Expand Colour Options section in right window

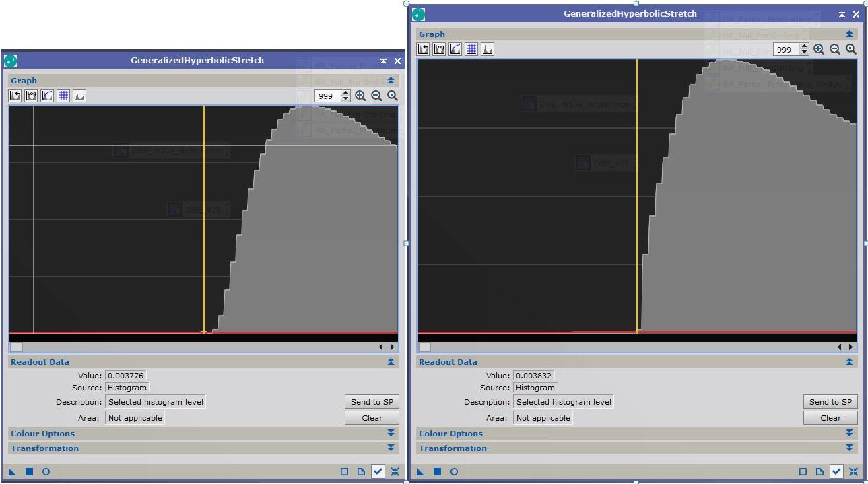849,434
